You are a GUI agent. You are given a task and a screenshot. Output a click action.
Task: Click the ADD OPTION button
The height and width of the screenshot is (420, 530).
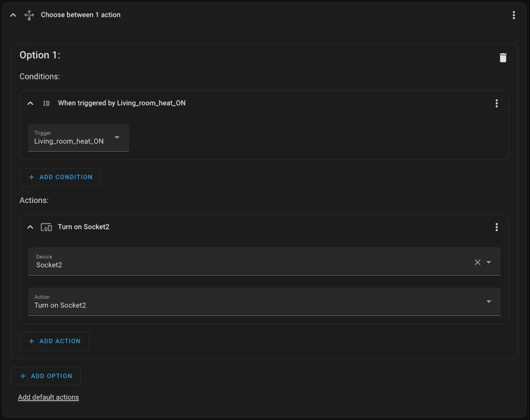[46, 376]
